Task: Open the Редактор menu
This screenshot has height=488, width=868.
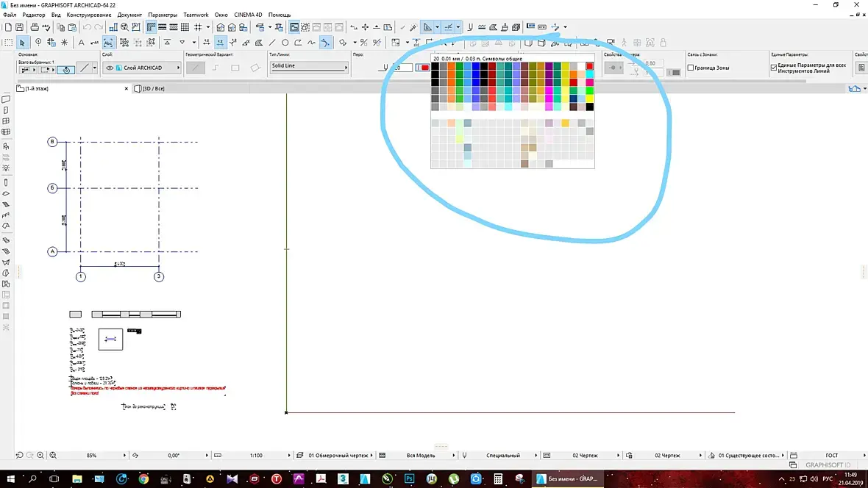Action: point(33,15)
